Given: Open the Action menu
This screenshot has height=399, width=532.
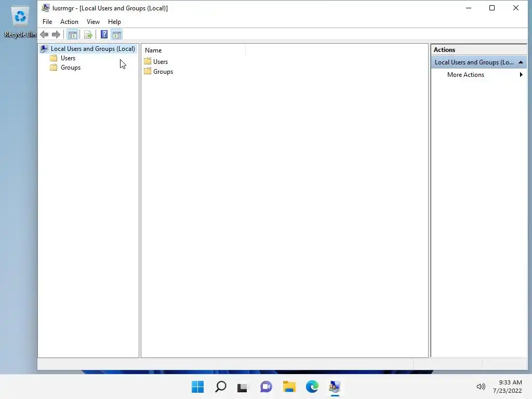Looking at the screenshot, I should click(69, 22).
